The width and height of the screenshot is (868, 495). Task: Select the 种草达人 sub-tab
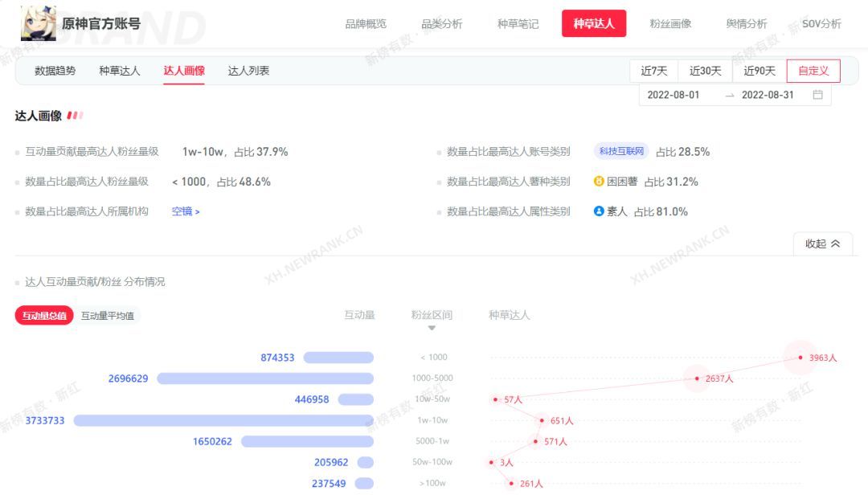click(x=120, y=71)
